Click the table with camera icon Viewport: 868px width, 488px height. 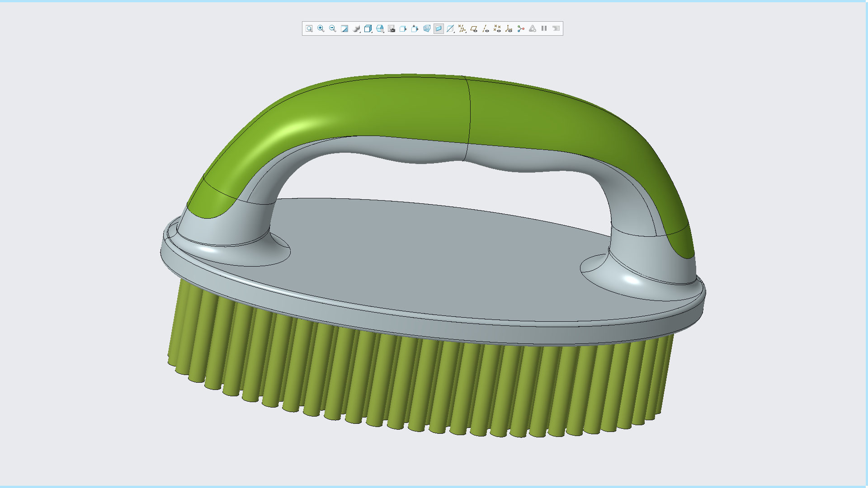click(392, 28)
